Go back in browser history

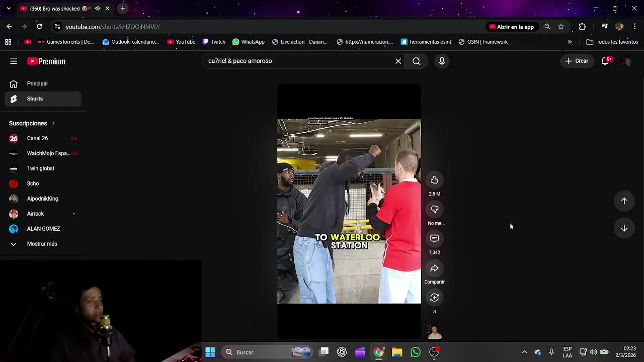9,27
